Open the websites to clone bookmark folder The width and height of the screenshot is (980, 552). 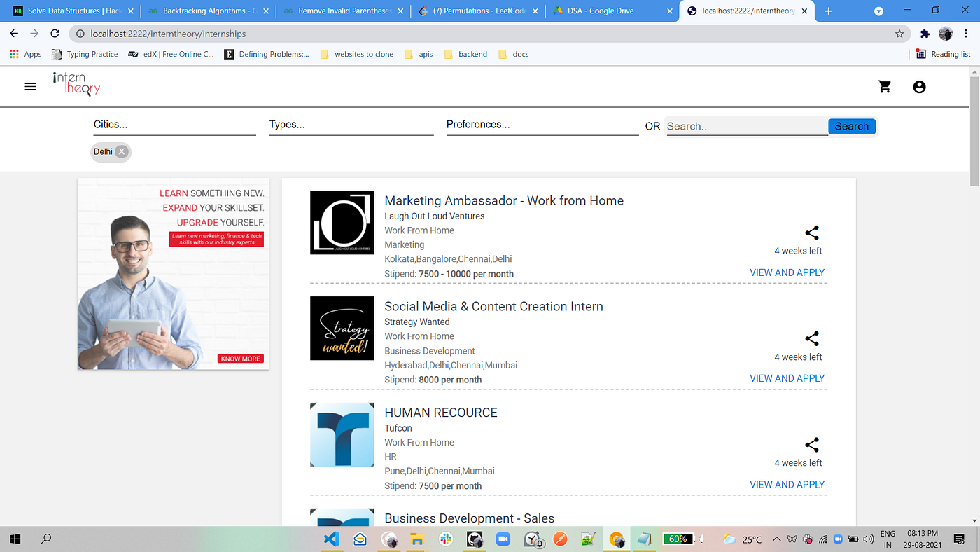[x=357, y=54]
